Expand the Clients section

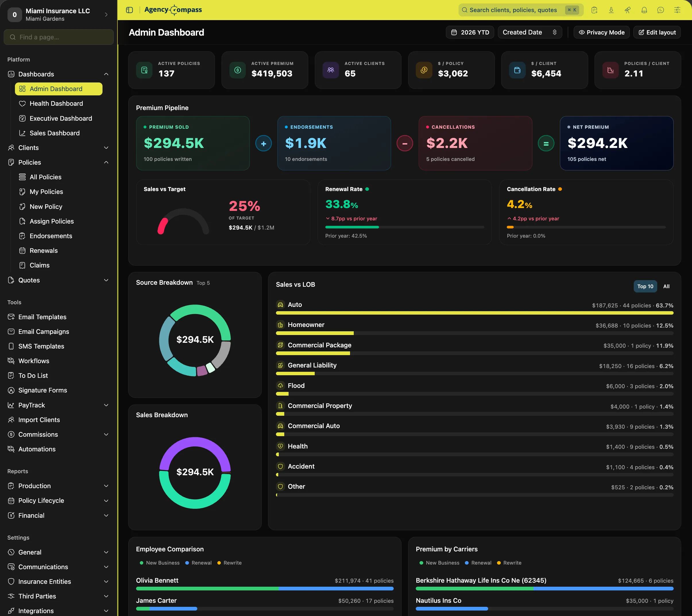[x=59, y=148]
